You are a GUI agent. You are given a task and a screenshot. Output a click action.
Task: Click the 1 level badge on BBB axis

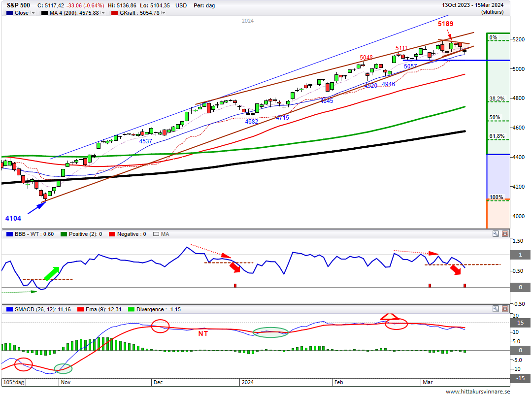(x=521, y=255)
